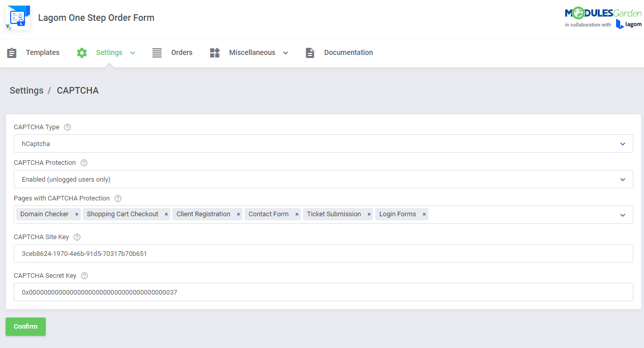
Task: Show help tooltip for CAPTCHA Site Key
Action: point(77,237)
